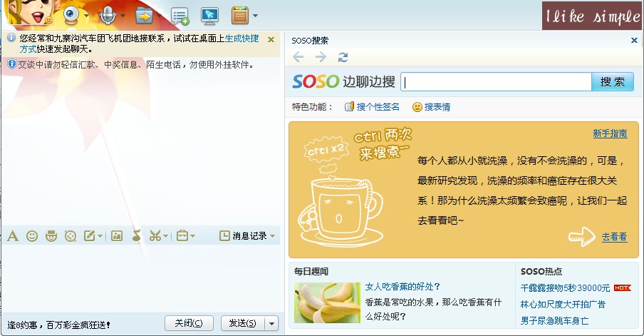Expand send options arrow beside 发送

pos(271,324)
